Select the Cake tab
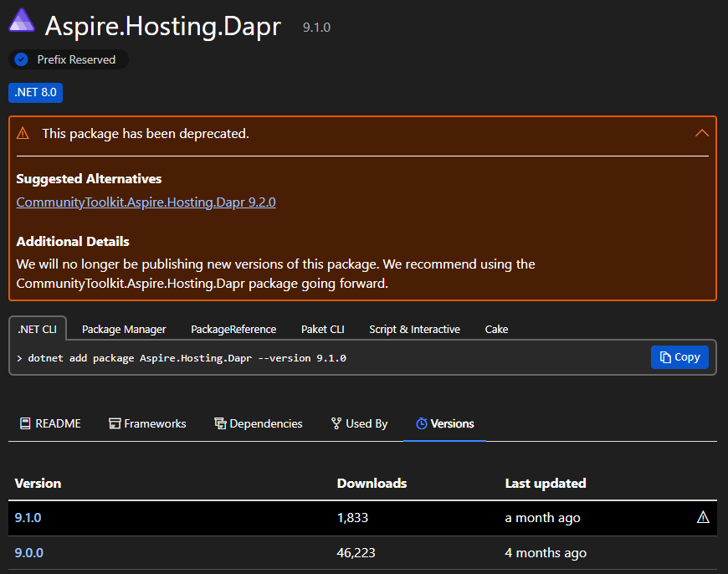The height and width of the screenshot is (574, 728). (x=496, y=330)
